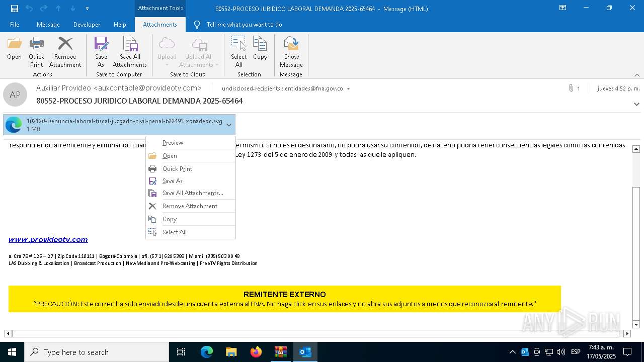Open WinRAR from the taskbar
This screenshot has width=644, height=362.
click(x=281, y=352)
